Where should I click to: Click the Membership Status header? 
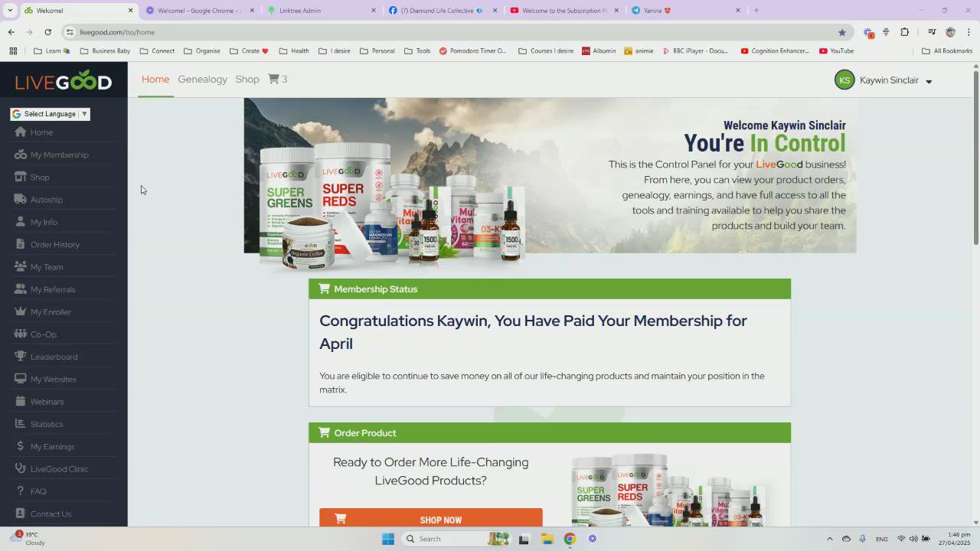tap(550, 289)
